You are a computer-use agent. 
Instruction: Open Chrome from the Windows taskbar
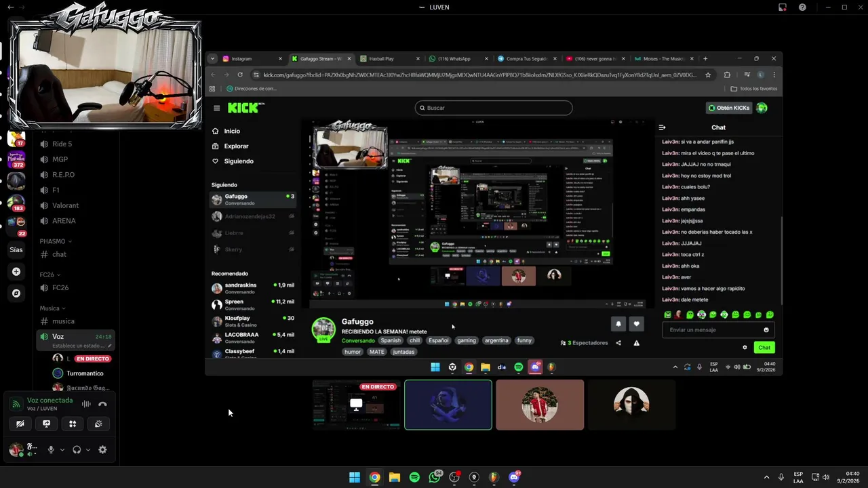pos(374,477)
